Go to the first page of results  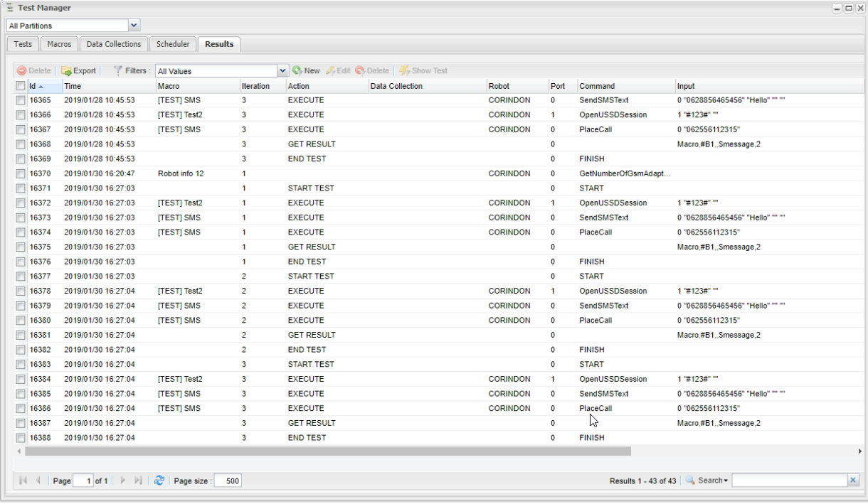pos(25,481)
